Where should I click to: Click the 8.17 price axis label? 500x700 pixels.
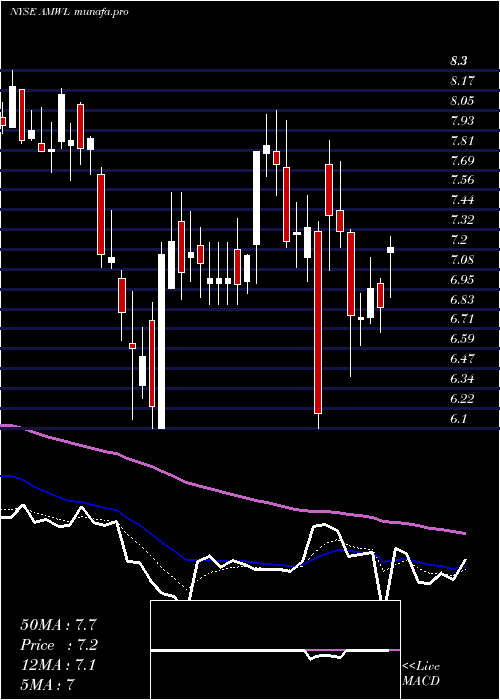[x=462, y=81]
